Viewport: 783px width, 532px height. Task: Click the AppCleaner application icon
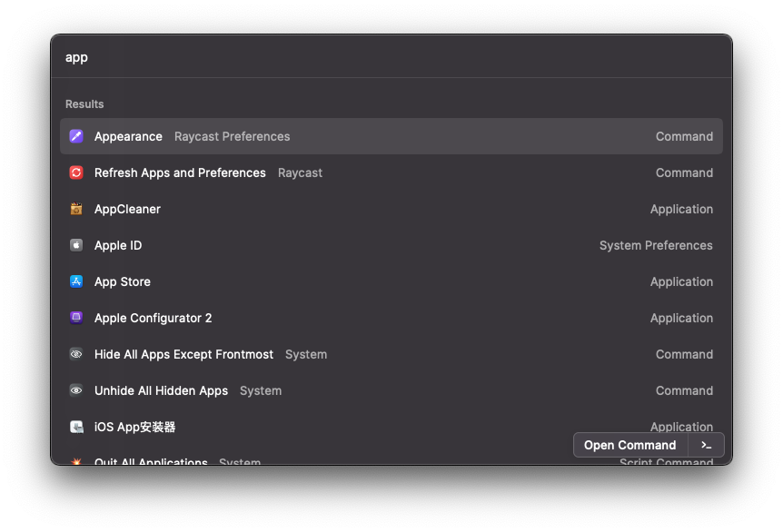tap(76, 209)
